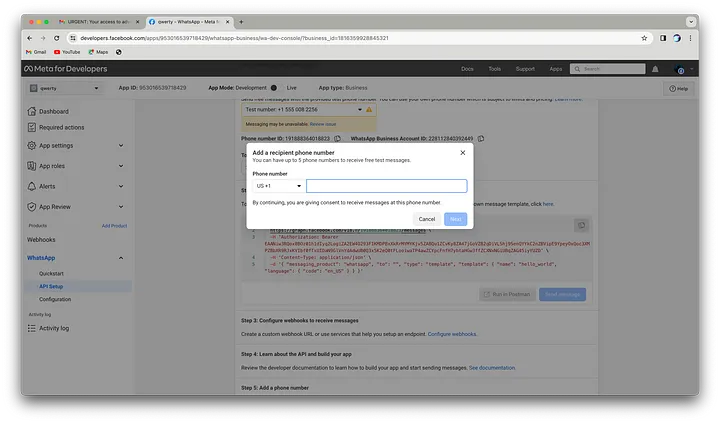Click the warning icon beside test number
Image resolution: width=720 pixels, height=423 pixels.
pos(369,110)
